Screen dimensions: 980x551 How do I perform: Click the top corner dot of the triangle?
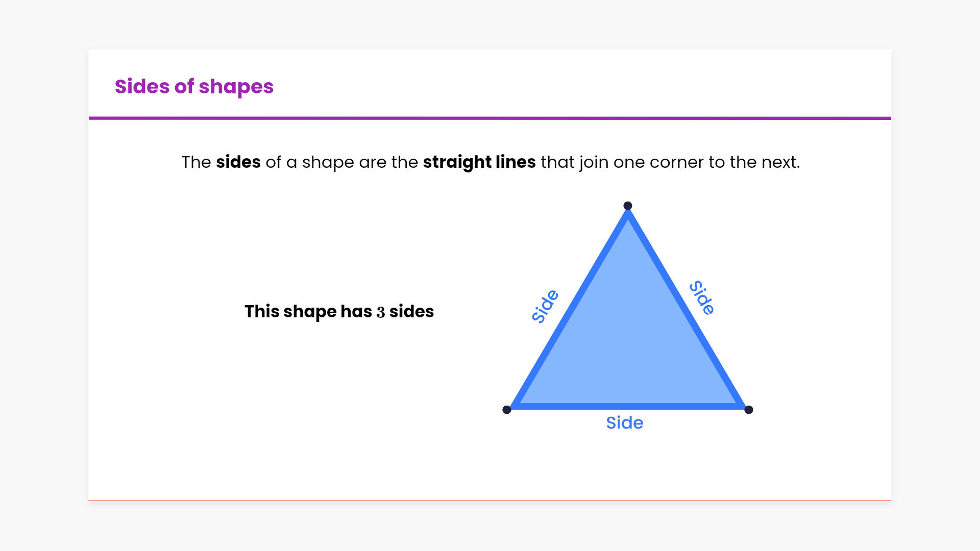pos(628,206)
